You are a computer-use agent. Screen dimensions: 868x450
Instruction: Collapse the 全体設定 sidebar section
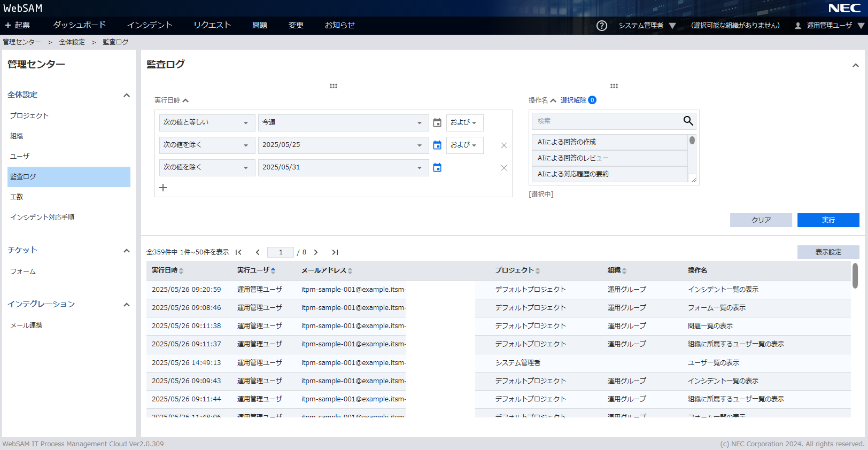click(127, 95)
